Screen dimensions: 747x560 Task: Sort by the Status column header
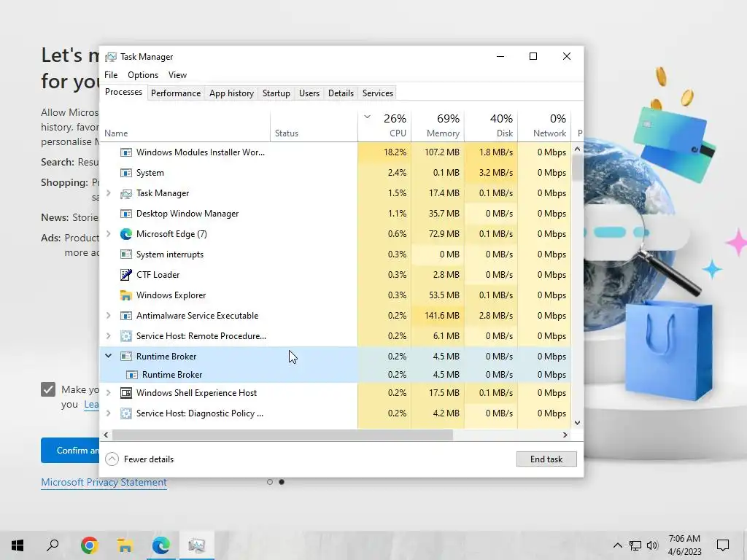pyautogui.click(x=314, y=126)
